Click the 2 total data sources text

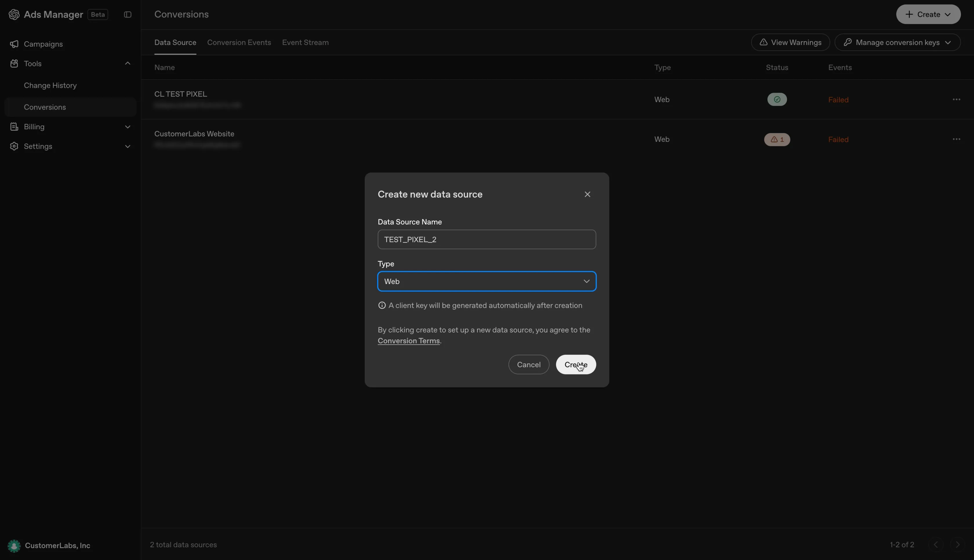click(x=183, y=545)
